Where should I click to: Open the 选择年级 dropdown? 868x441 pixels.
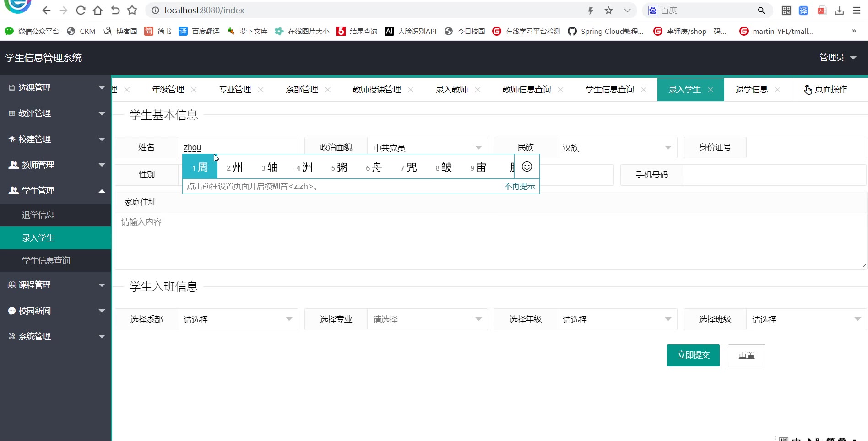coord(617,319)
